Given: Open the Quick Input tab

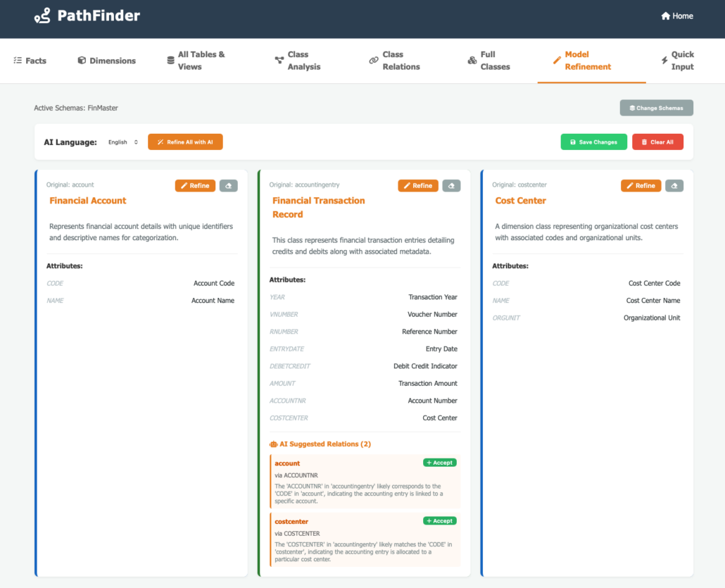Looking at the screenshot, I should pos(677,61).
